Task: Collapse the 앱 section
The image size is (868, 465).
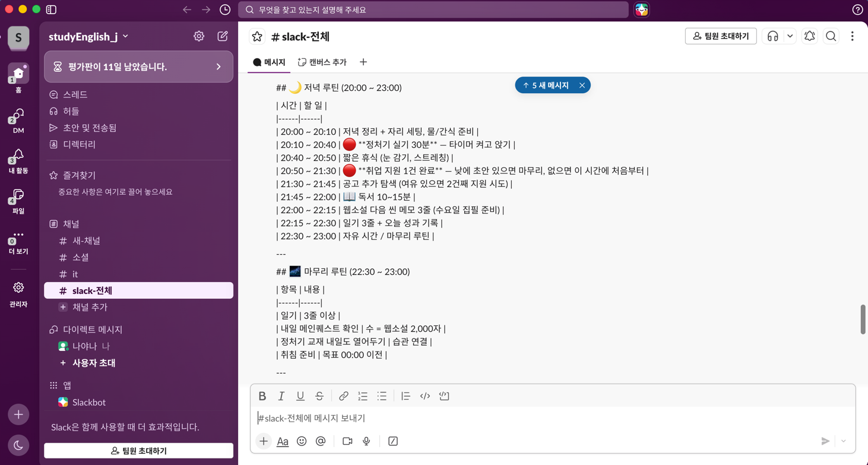Action: (66, 385)
